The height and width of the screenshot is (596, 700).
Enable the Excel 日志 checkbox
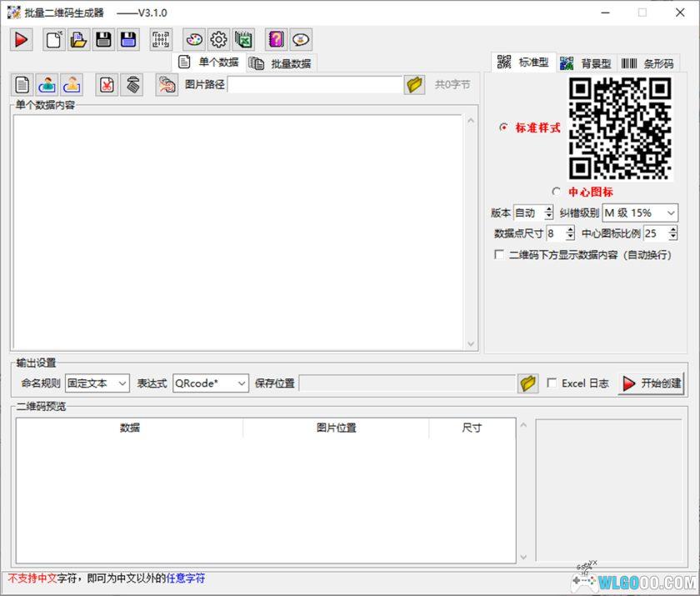point(552,383)
